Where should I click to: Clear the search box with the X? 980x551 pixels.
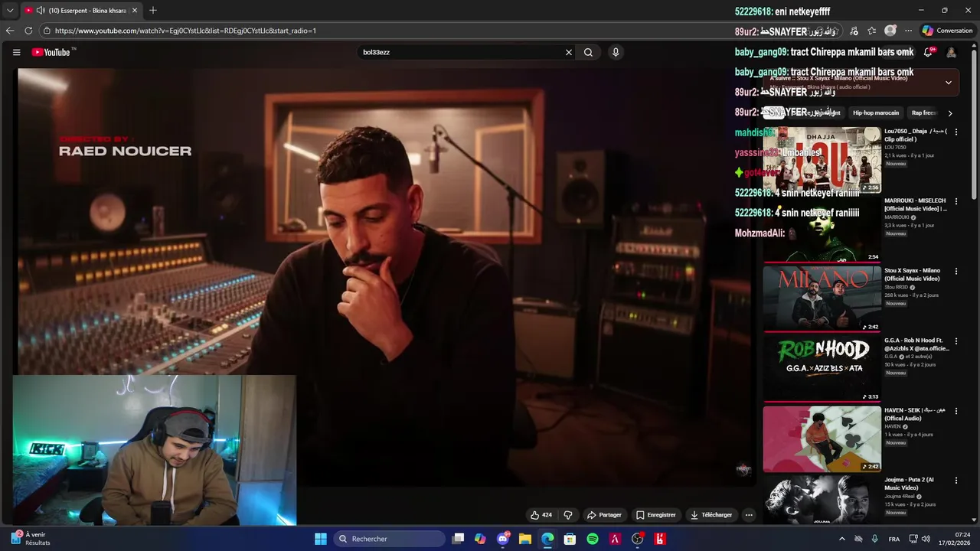tap(569, 52)
